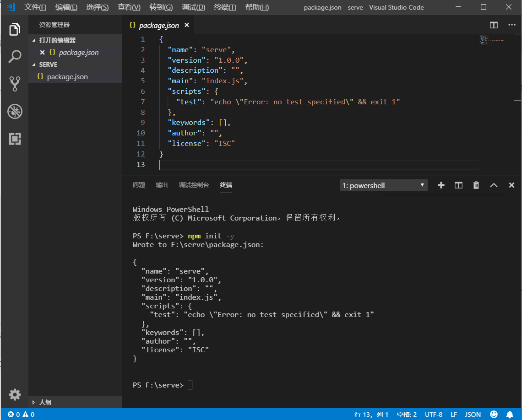The height and width of the screenshot is (420, 522).
Task: Change encoding via UTF-8 status item
Action: [x=434, y=415]
